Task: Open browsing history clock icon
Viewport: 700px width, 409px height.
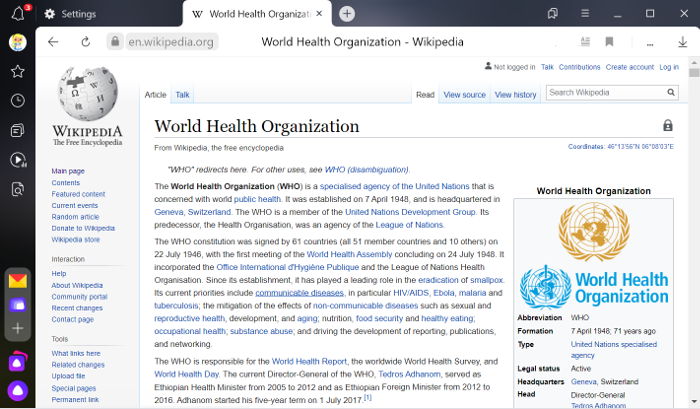Action: 18,101
